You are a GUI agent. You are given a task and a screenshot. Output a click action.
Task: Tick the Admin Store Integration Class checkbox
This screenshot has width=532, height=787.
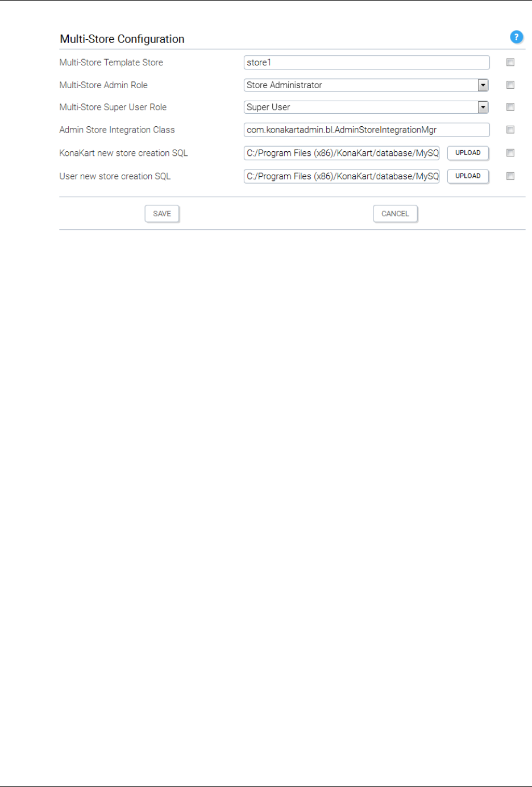[x=510, y=130]
